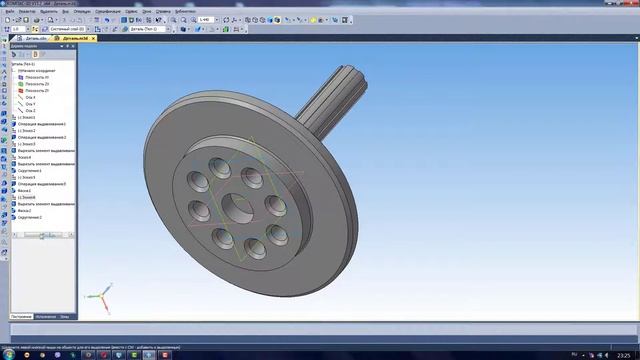Open dropdown arrow beside the Print icon

click(x=42, y=20)
